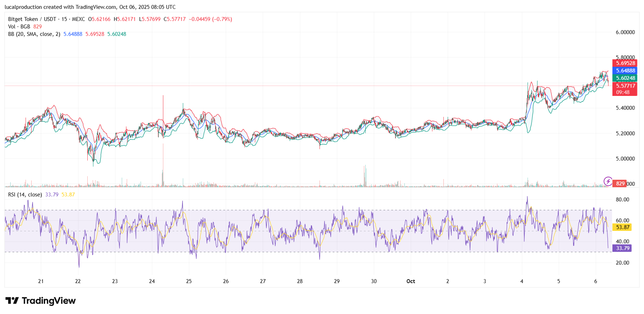Click the 6.00000 price axis level
This screenshot has width=644, height=314.
tap(625, 32)
